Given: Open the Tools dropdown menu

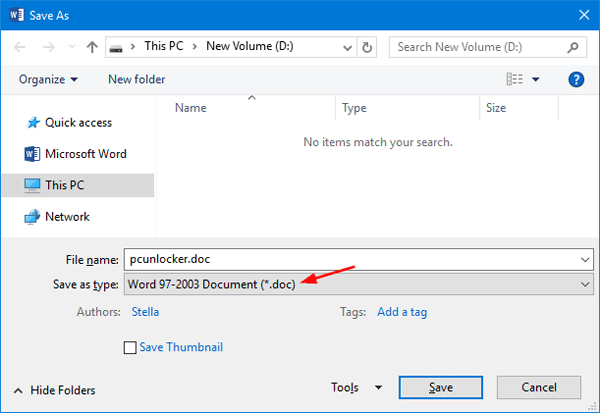Looking at the screenshot, I should coord(356,387).
